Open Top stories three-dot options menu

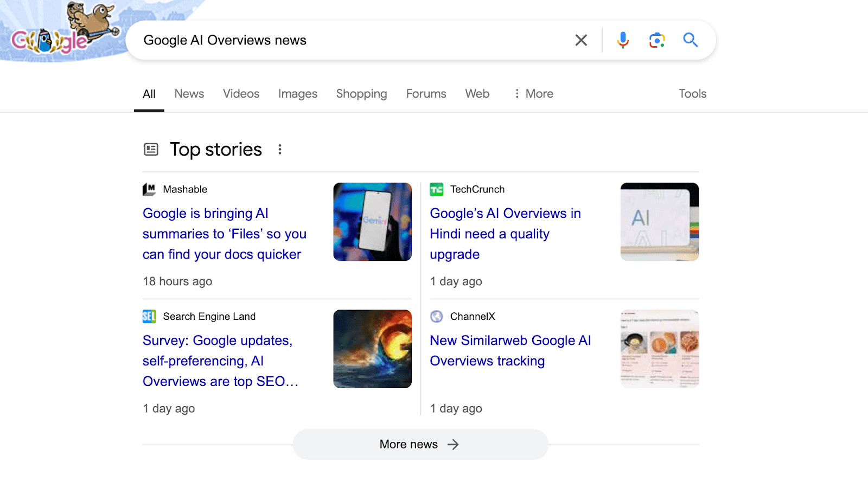click(x=280, y=149)
